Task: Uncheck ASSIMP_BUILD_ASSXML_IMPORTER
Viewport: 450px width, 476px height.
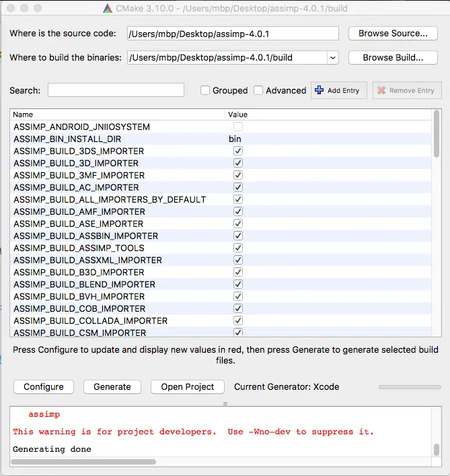Action: click(238, 260)
